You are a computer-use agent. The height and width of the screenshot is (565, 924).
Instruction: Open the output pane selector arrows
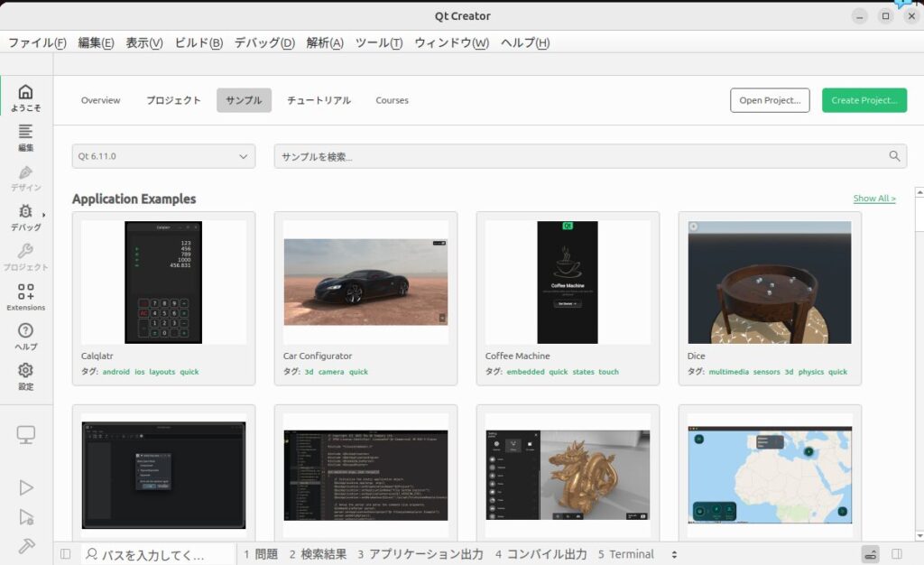(674, 554)
